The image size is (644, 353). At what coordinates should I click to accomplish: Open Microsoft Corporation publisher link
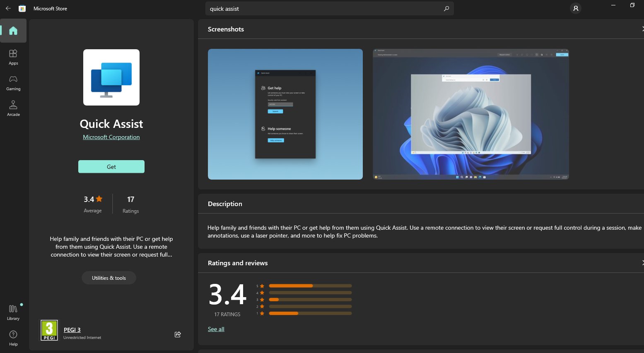(111, 137)
